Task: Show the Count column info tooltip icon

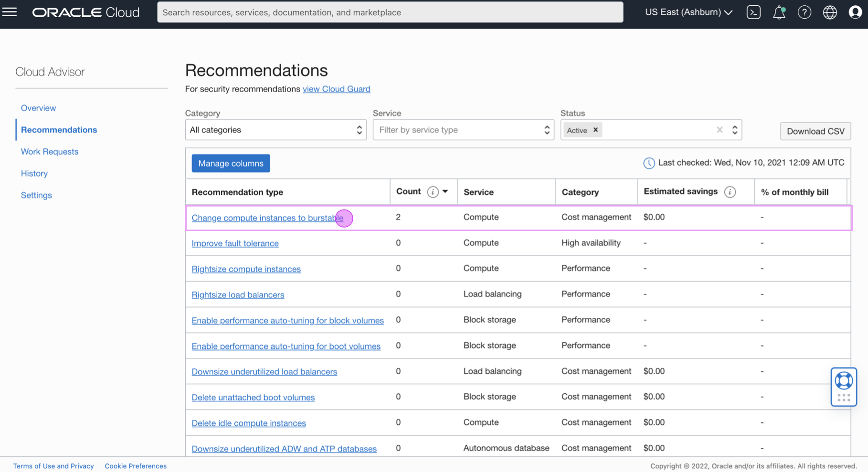Action: point(433,191)
